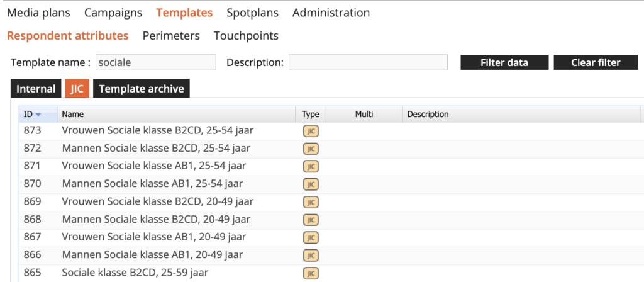This screenshot has height=282, width=644.
Task: Click JIC type icon for row 865
Action: 311,273
